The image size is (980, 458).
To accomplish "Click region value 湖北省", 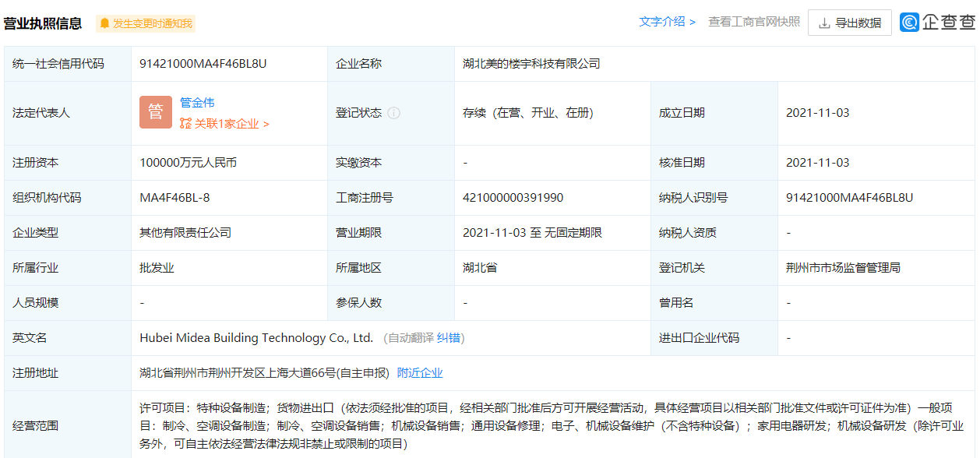I will (x=480, y=268).
